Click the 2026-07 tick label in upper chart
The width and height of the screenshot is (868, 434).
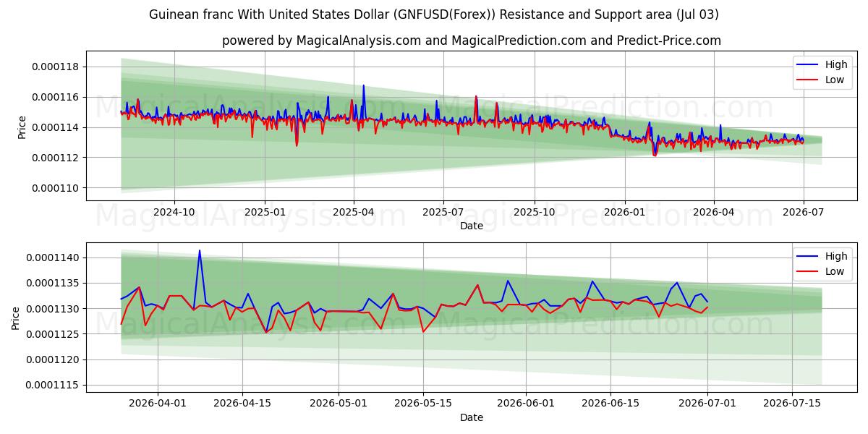804,213
